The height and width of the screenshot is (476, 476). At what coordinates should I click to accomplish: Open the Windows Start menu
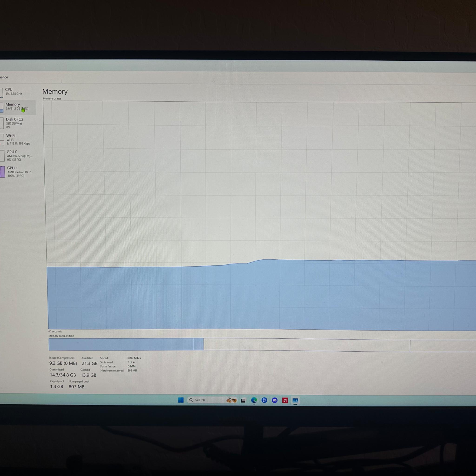(181, 400)
